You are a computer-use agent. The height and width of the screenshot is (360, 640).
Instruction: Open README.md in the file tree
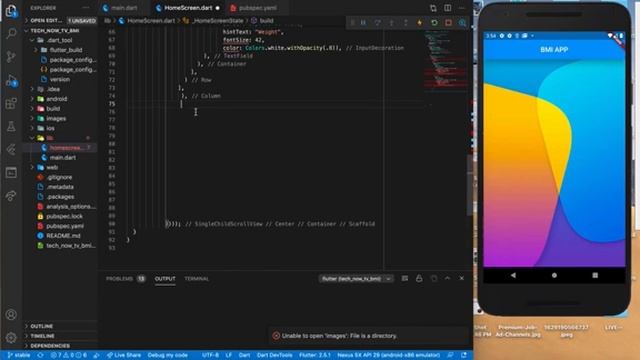60,236
